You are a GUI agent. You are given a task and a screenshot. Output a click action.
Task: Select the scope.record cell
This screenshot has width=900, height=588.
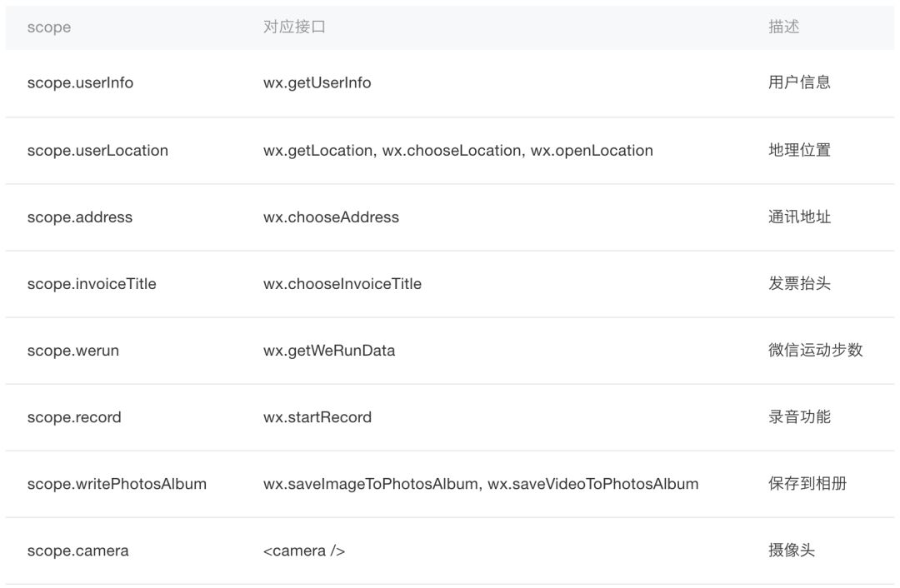tap(74, 417)
